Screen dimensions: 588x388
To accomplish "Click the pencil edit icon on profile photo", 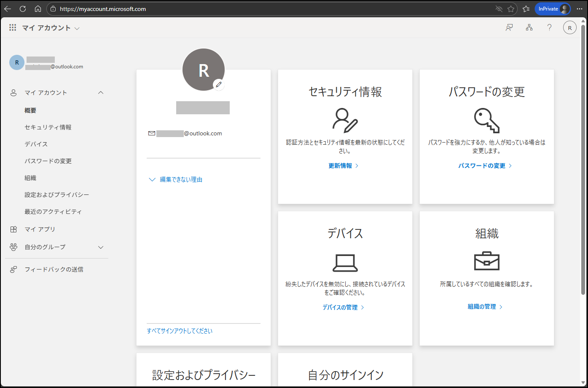I will [218, 85].
